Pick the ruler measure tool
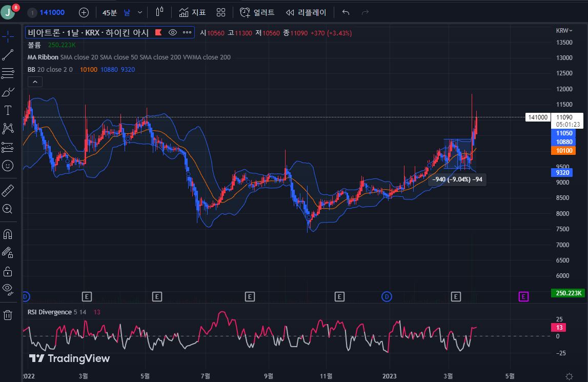This screenshot has width=588, height=382. pos(8,191)
